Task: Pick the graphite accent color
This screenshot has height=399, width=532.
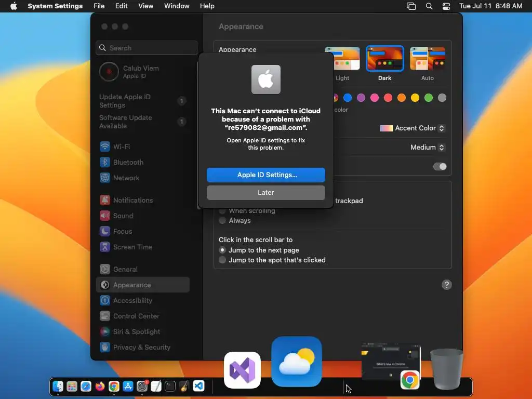Action: coord(442,98)
